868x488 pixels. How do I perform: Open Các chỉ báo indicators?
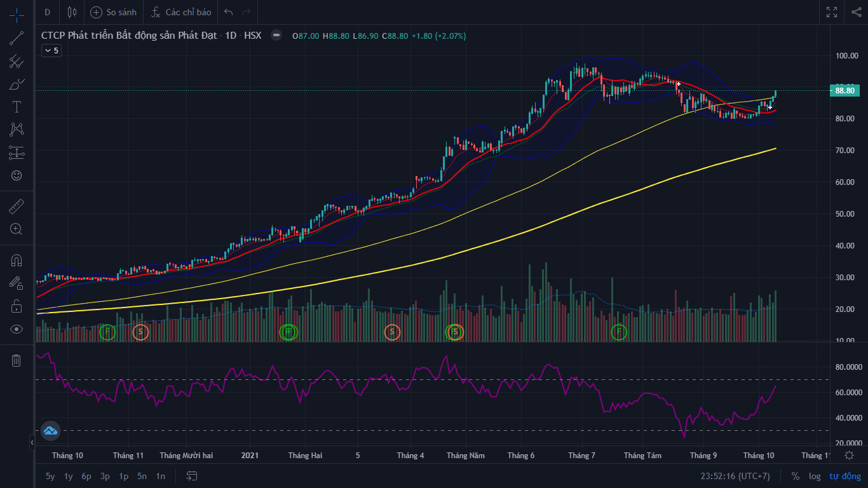pos(181,12)
